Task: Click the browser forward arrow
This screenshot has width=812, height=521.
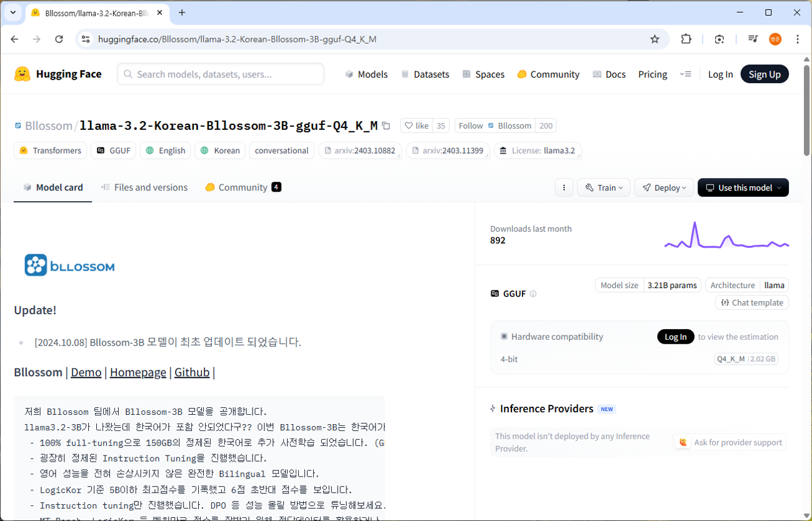Action: pos(36,39)
